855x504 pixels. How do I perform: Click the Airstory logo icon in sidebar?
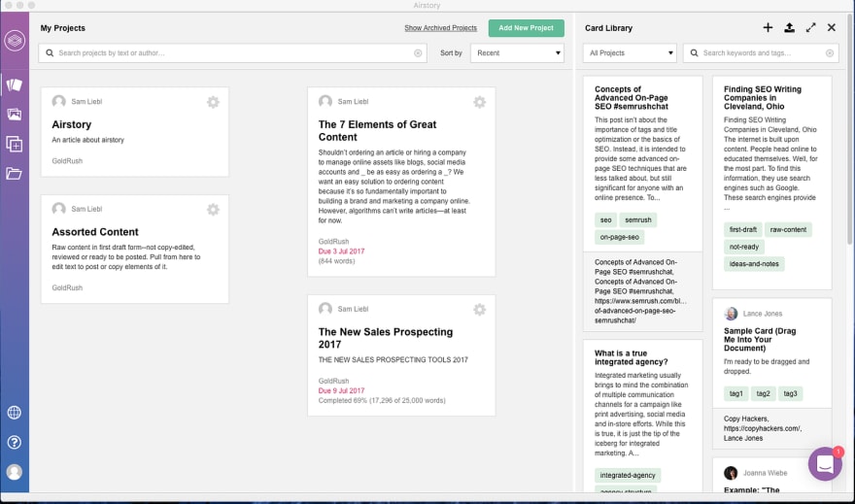[x=15, y=41]
